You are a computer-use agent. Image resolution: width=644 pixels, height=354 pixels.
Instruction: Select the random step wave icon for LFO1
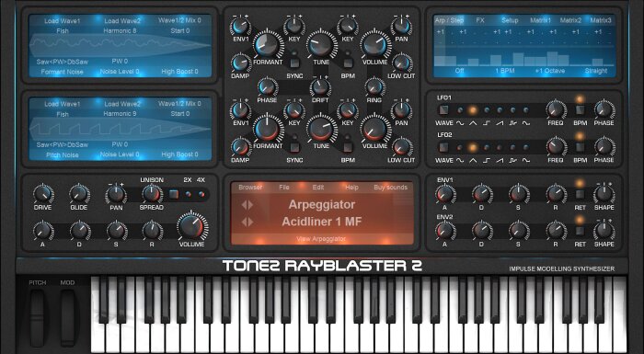click(x=512, y=123)
